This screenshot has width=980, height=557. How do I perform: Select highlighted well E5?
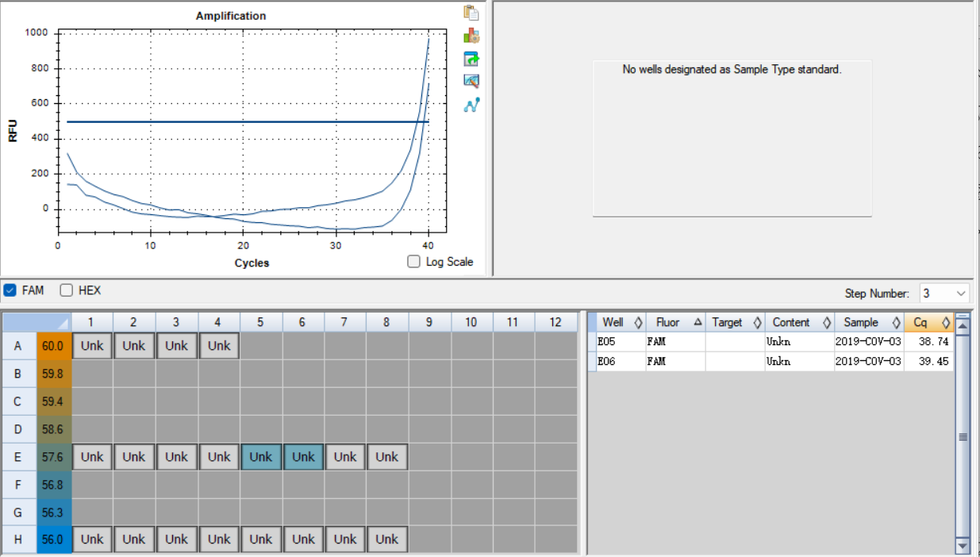click(x=261, y=457)
